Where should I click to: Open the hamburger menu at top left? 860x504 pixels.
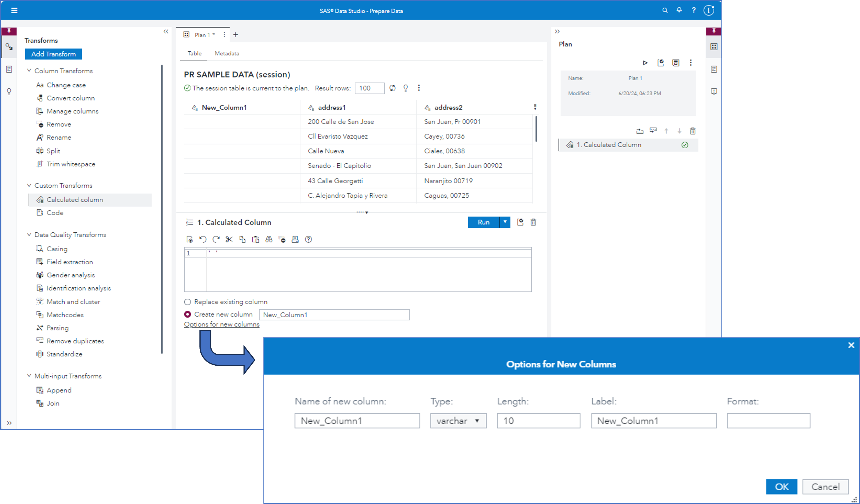click(x=14, y=10)
